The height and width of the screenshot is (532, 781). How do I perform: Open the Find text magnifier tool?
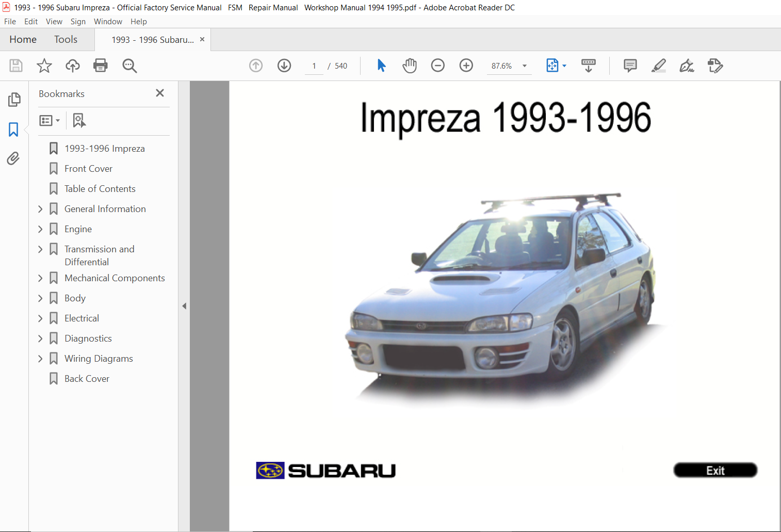pos(129,66)
